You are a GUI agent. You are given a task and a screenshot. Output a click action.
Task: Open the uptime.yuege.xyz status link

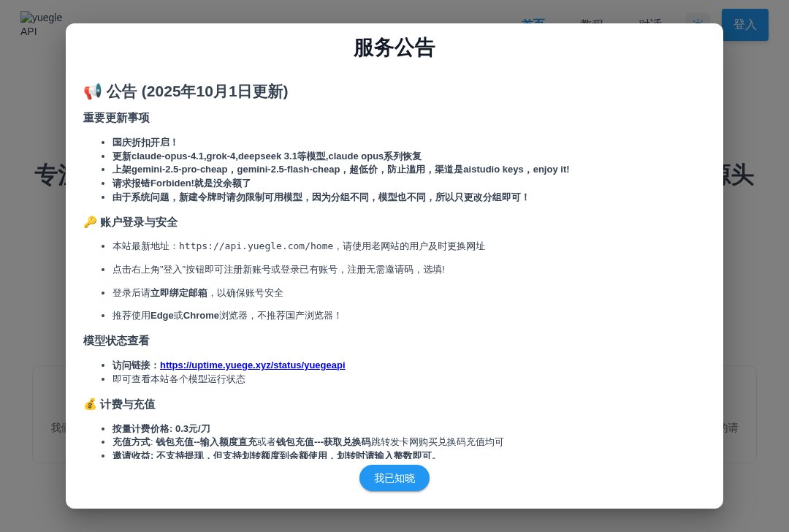(x=253, y=365)
